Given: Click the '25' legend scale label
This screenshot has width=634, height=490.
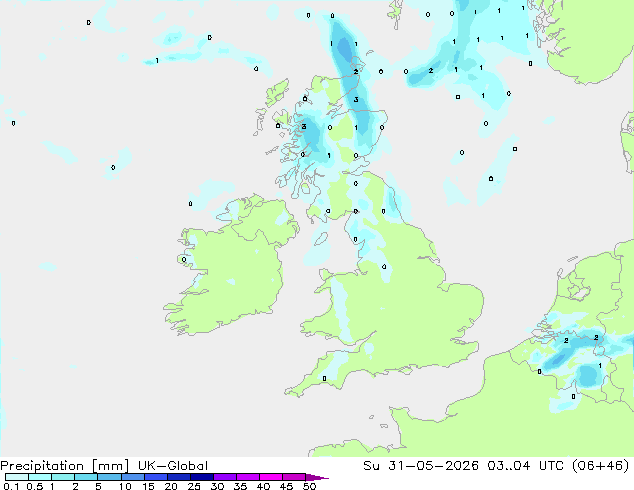Looking at the screenshot, I should (194, 486).
